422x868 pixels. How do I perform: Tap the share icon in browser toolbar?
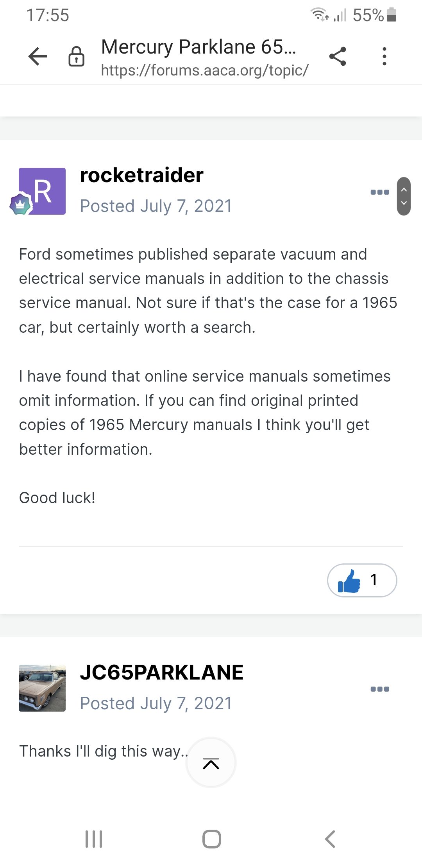[338, 56]
